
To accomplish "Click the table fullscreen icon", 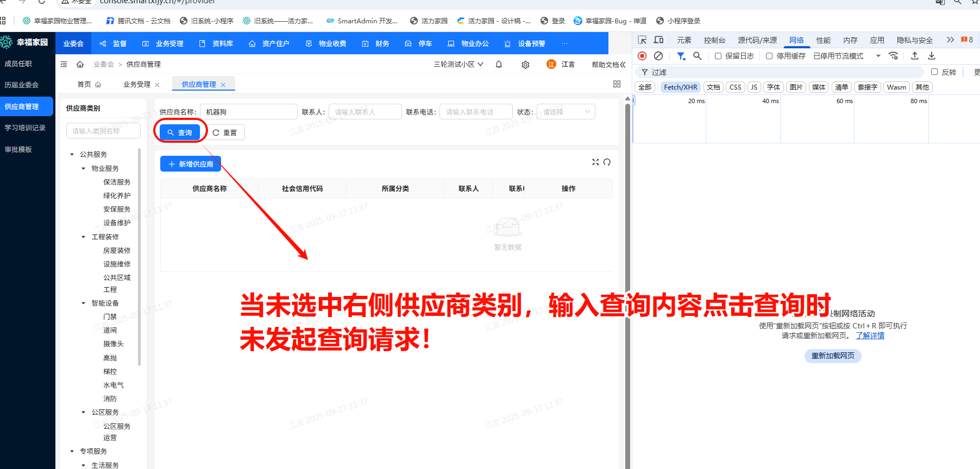I will point(595,162).
